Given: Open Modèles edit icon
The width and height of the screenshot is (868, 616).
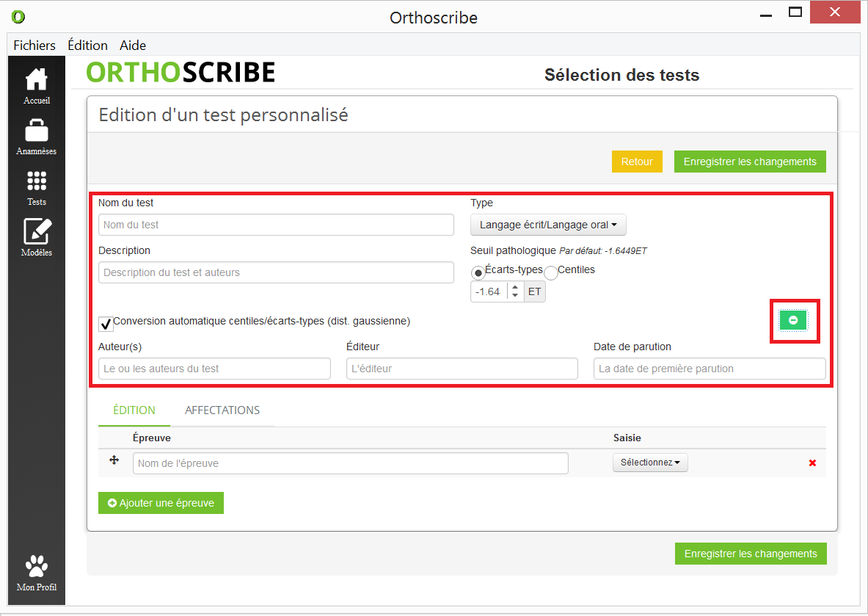Looking at the screenshot, I should pyautogui.click(x=37, y=231).
